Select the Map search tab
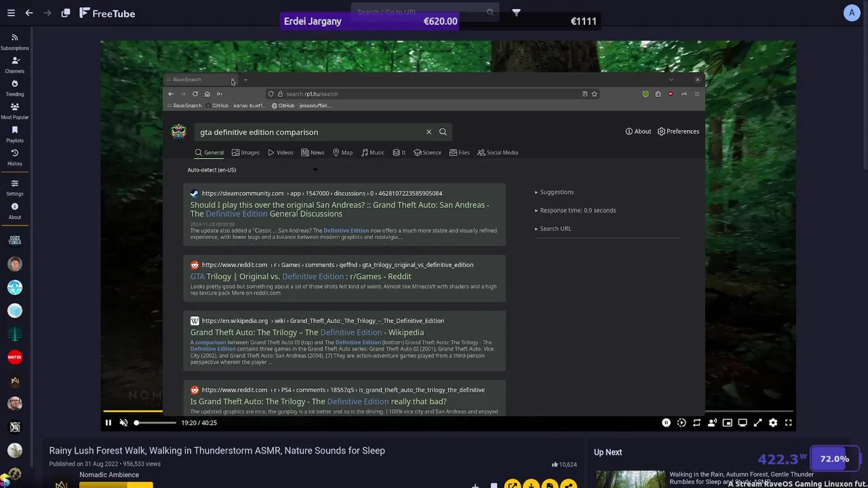The height and width of the screenshot is (488, 868). [x=342, y=152]
